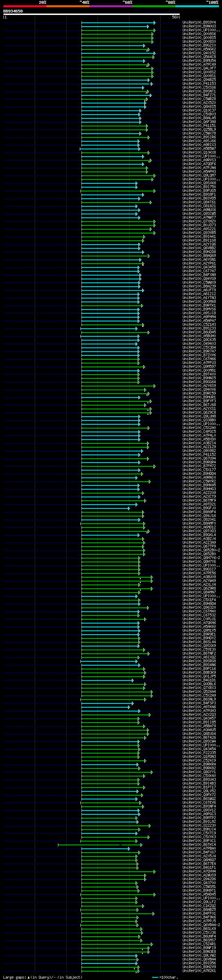The height and width of the screenshot is (980, 222).
Task: Click the UniRef100_A3BU09 entry
Action: [x=199, y=577]
